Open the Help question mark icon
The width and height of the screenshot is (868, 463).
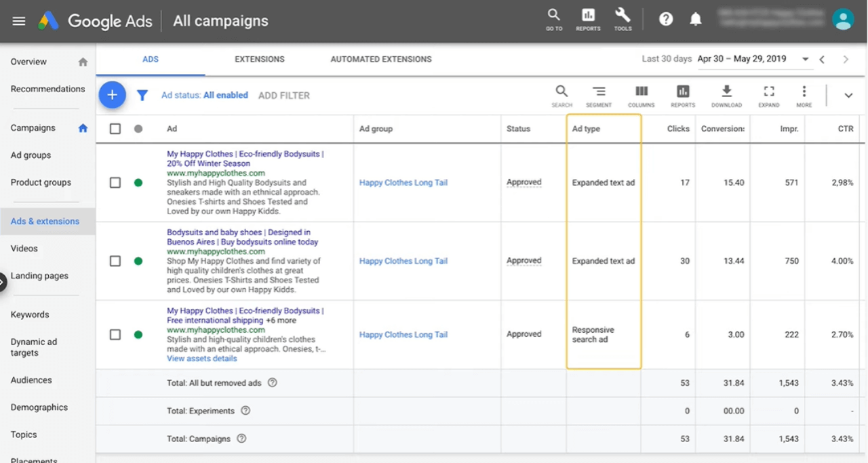[666, 20]
